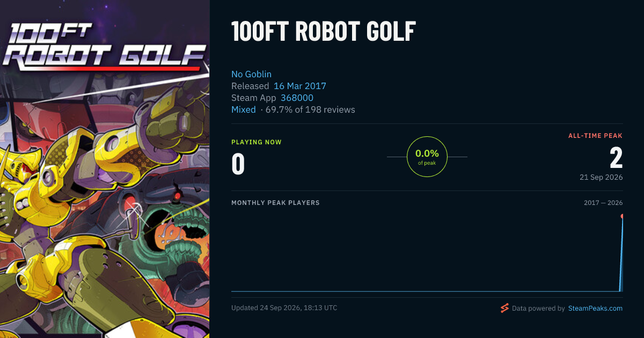Click the 100FT ROBOT GOLF title heading
Viewport: 644px width, 338px height.
point(324,32)
